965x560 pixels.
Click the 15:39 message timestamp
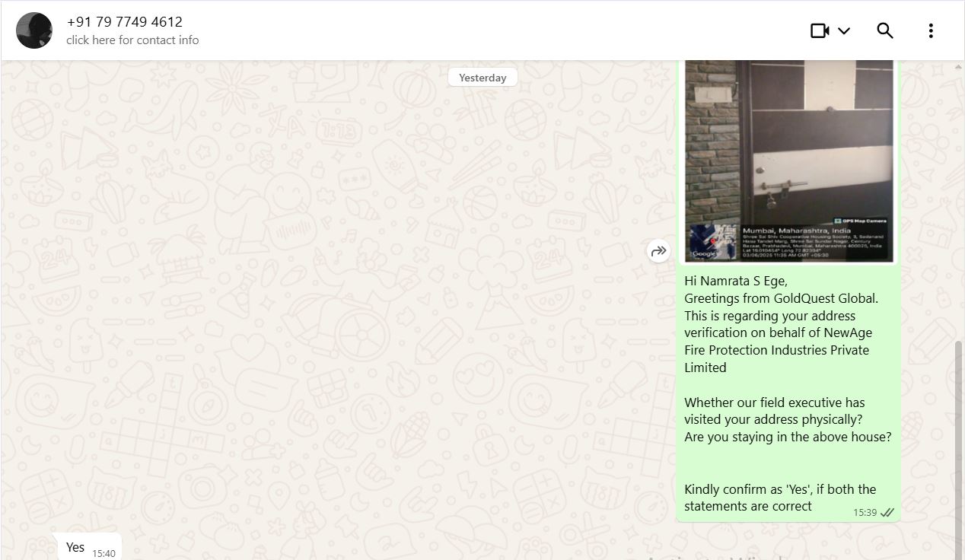(865, 513)
